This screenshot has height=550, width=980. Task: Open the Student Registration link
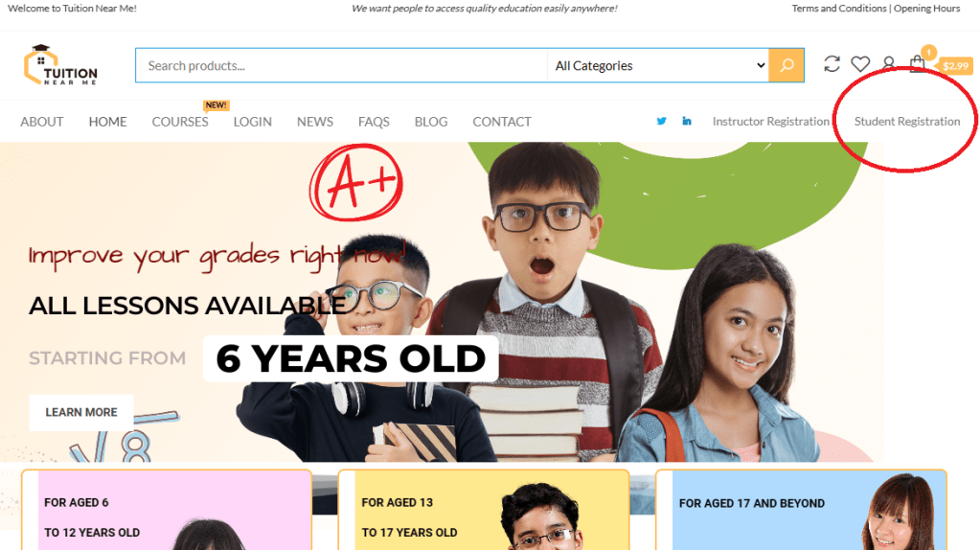pos(907,122)
